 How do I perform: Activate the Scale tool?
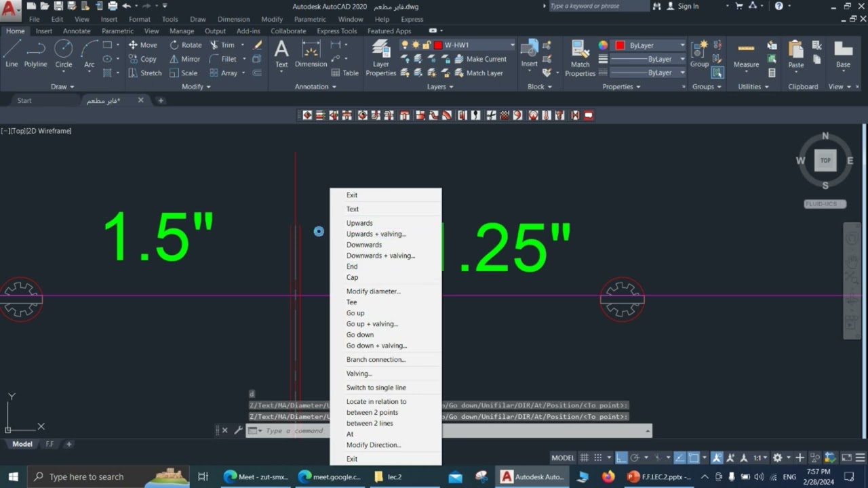click(183, 73)
